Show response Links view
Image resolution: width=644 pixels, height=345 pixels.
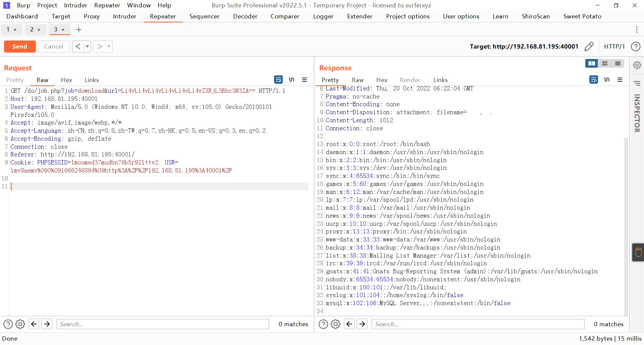[x=440, y=80]
